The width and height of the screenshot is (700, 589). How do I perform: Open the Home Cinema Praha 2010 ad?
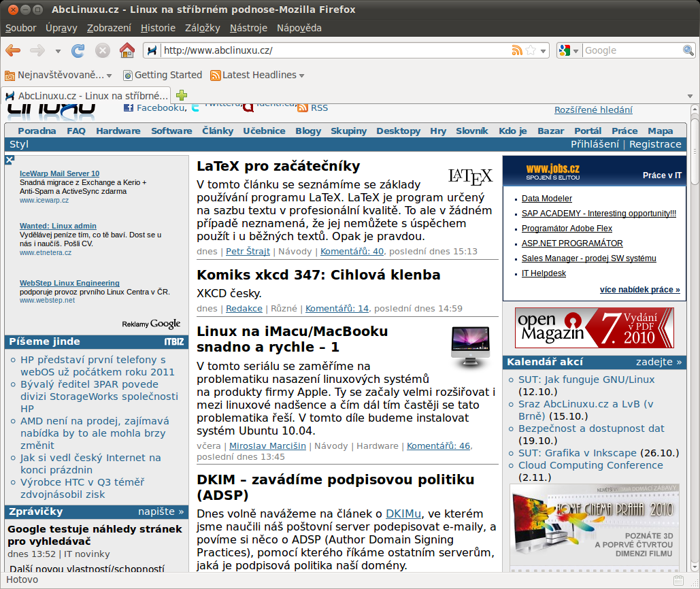[594, 527]
